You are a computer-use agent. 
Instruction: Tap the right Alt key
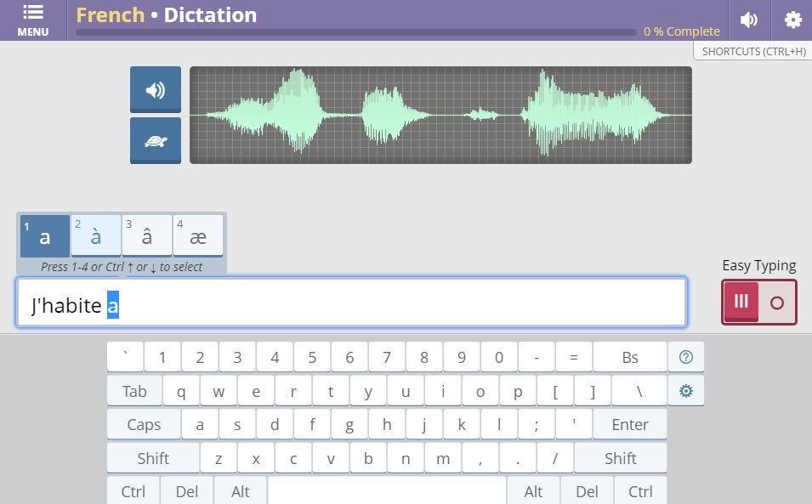click(533, 491)
